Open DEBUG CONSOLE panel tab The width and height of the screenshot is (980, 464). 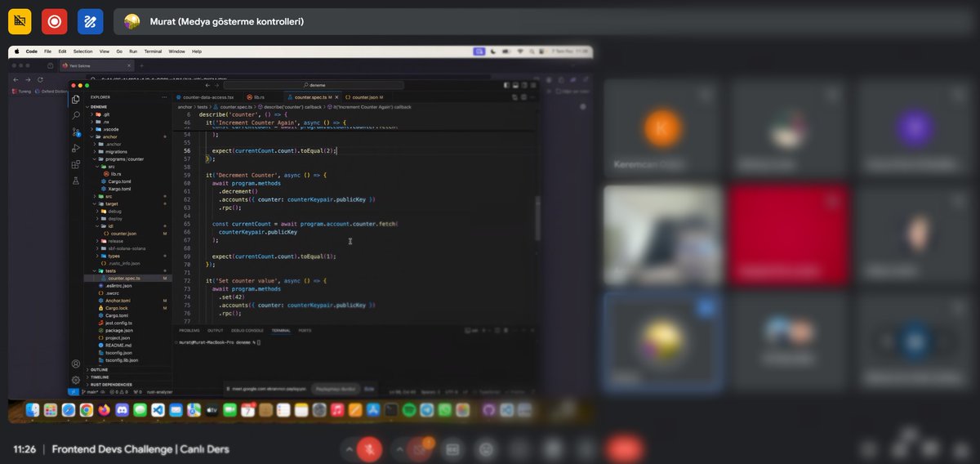tap(247, 331)
